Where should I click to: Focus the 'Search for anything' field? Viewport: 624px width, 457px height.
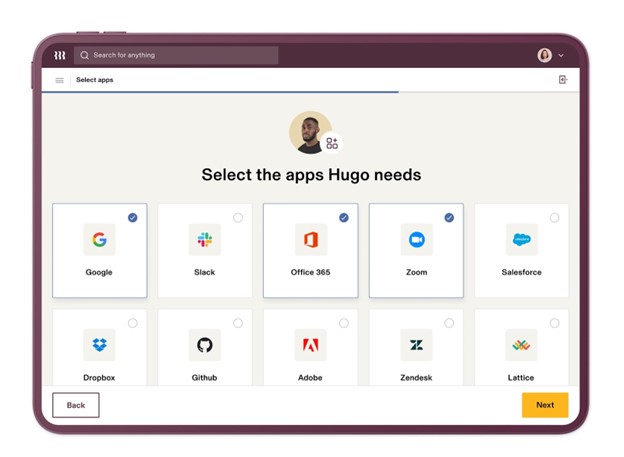click(176, 55)
